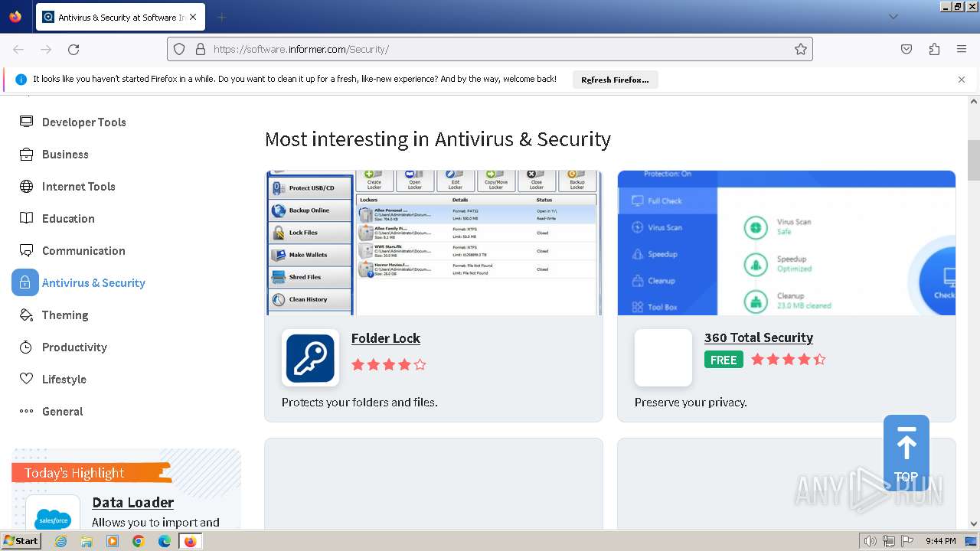
Task: Open the 360 Total Security title link
Action: point(759,337)
